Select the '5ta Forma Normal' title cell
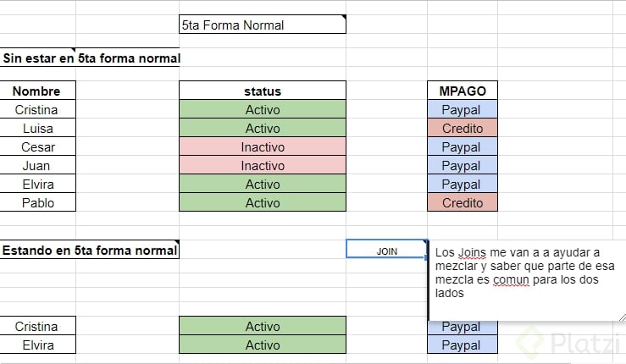 [x=263, y=25]
